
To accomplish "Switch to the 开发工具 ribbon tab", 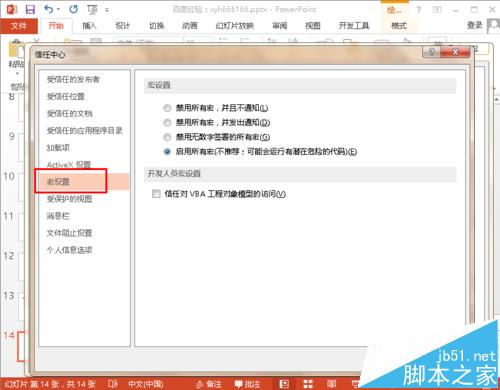I will click(x=354, y=26).
